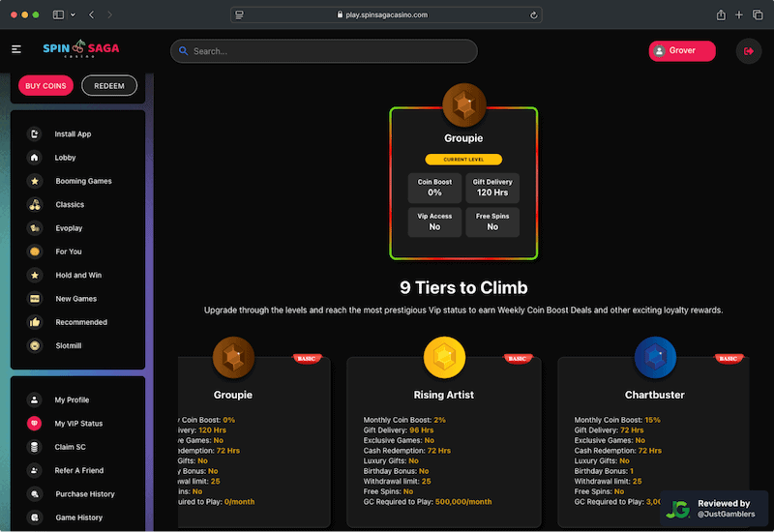Click the My VIP Status icon
The image size is (774, 532).
tap(35, 424)
